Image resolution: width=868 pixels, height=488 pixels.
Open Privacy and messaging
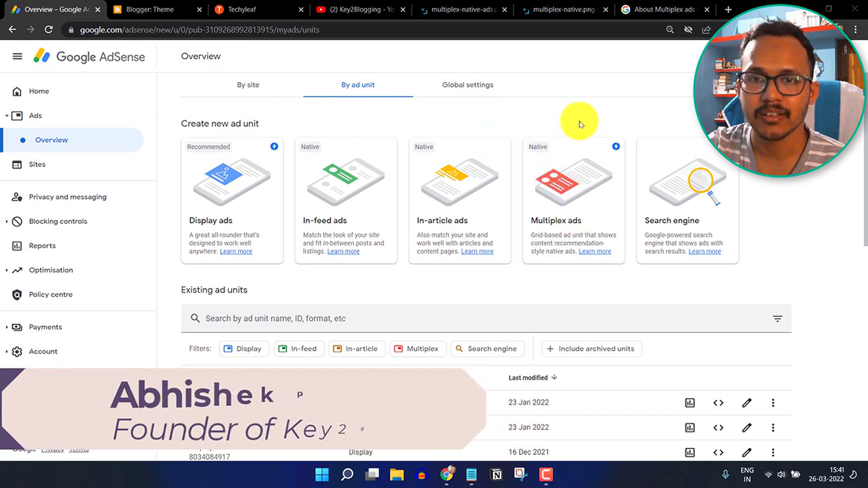click(x=68, y=197)
